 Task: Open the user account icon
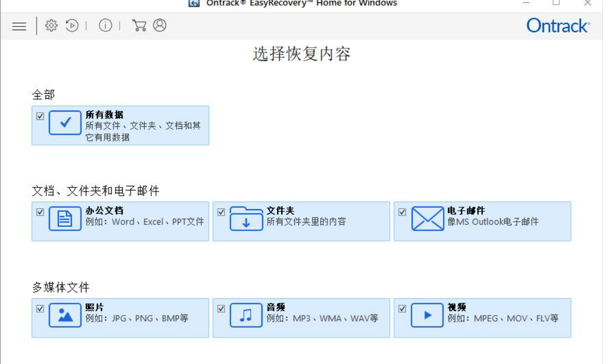160,25
